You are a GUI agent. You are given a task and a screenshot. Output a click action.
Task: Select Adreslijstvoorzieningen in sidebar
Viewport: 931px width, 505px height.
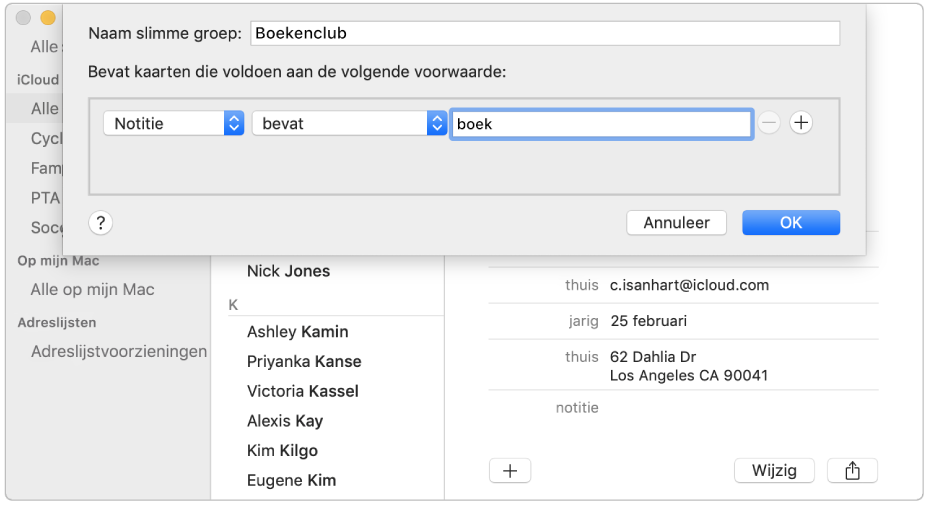coord(119,351)
